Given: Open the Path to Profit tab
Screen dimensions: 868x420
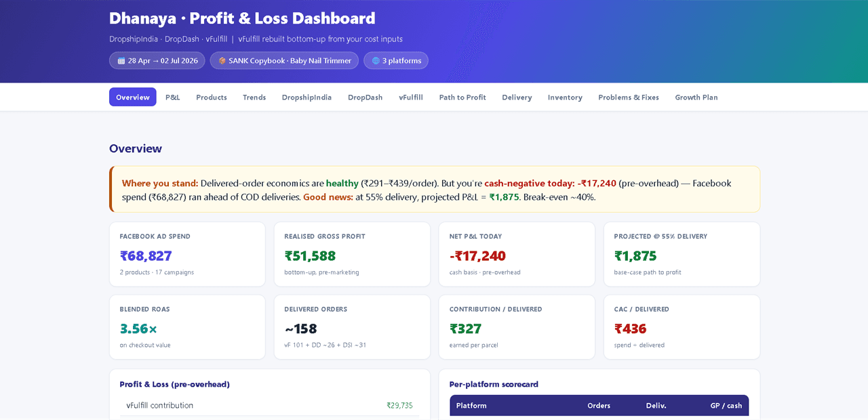Looking at the screenshot, I should [462, 97].
